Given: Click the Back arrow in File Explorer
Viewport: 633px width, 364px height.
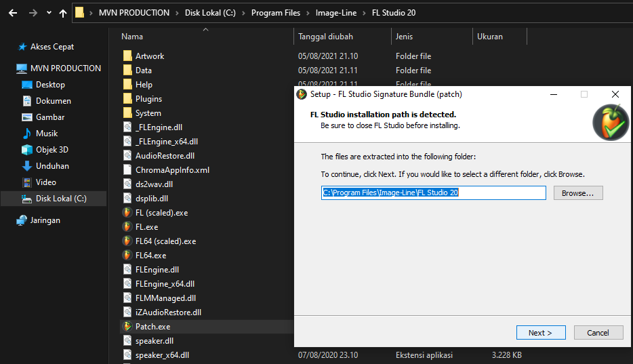Looking at the screenshot, I should point(13,13).
